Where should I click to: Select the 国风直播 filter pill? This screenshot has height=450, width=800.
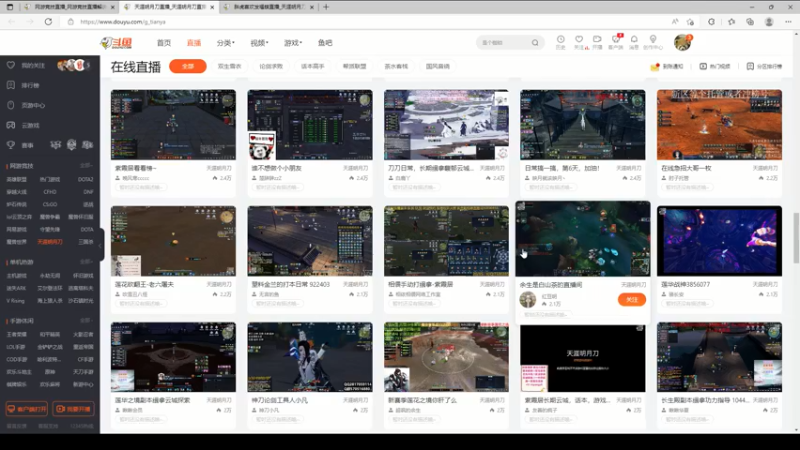[438, 66]
